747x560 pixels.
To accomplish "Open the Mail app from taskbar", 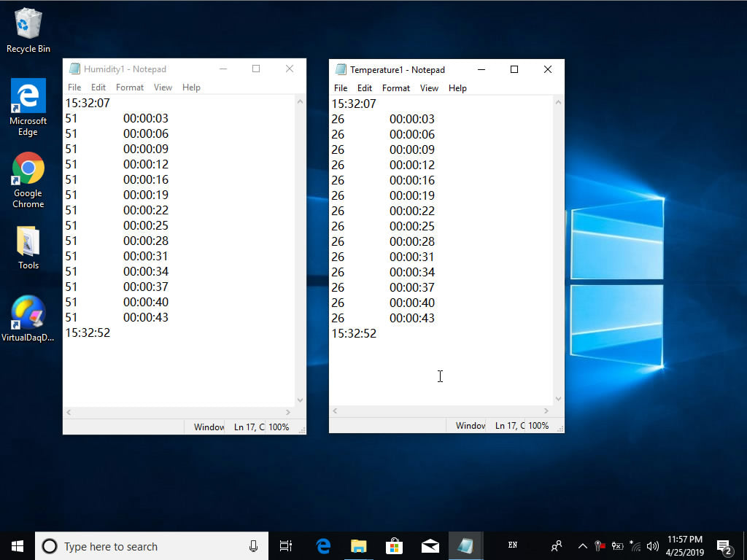I will (430, 545).
